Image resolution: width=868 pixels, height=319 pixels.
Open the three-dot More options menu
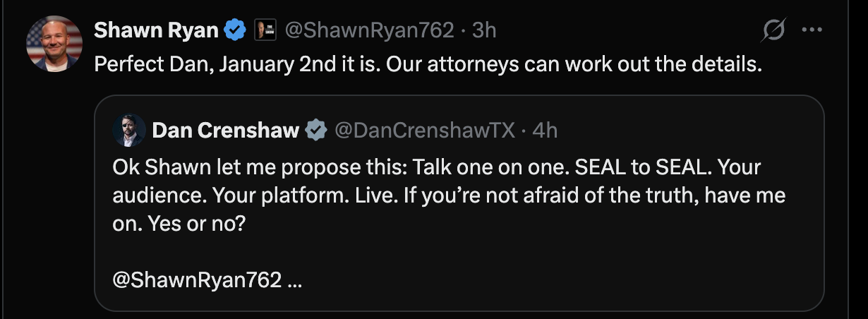812,30
